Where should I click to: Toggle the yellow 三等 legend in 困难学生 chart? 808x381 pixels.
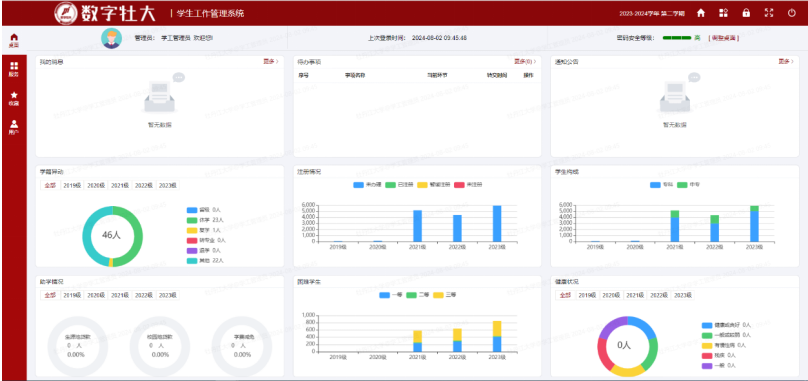[445, 295]
